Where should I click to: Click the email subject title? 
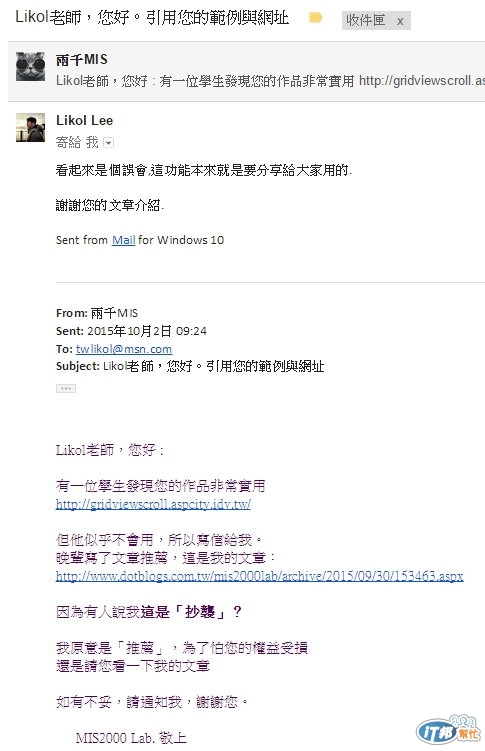152,18
